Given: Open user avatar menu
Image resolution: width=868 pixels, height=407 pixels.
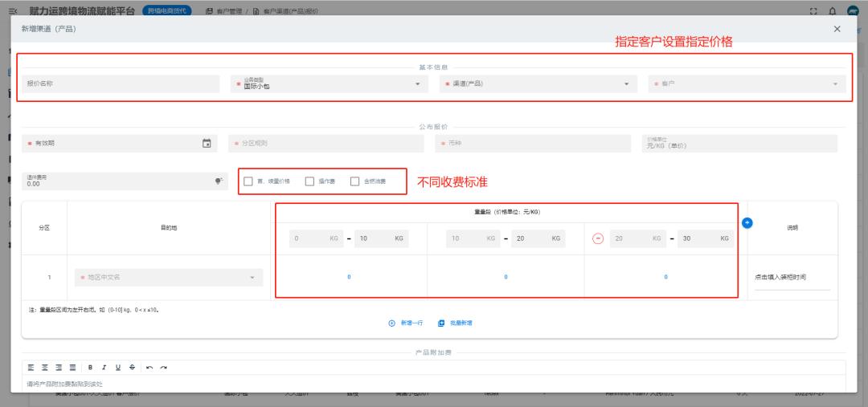Looking at the screenshot, I should [x=853, y=11].
